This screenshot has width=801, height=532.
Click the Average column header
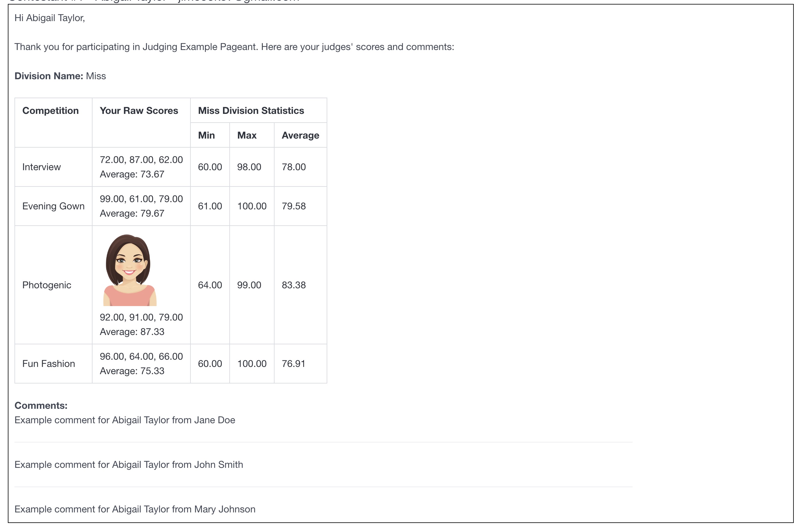pos(300,135)
